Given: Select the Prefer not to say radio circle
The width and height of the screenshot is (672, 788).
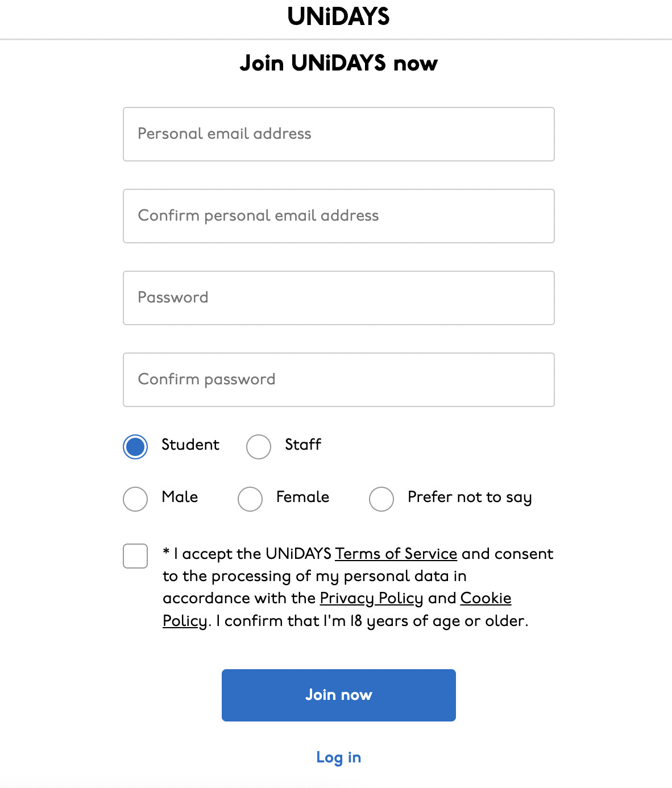Looking at the screenshot, I should point(381,499).
